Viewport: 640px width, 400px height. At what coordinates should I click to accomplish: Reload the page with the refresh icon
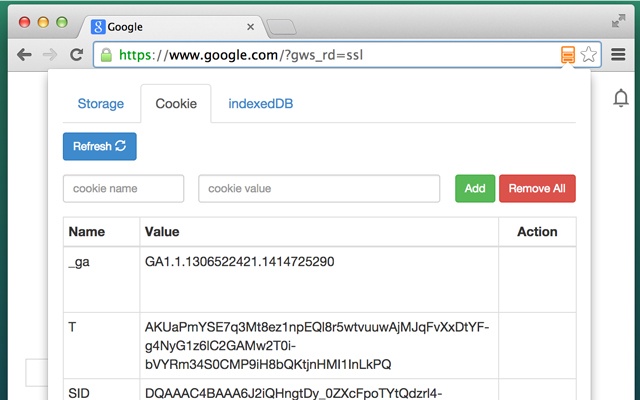click(x=76, y=54)
